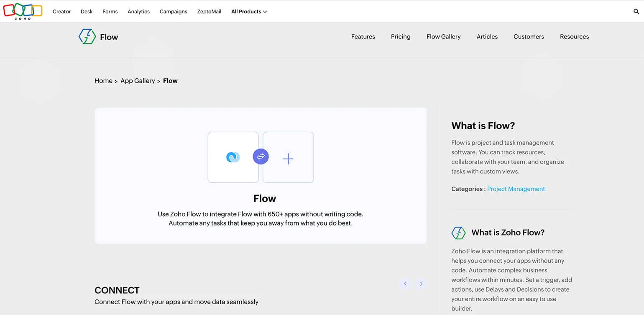
Task: Open the Features menu item
Action: 363,37
